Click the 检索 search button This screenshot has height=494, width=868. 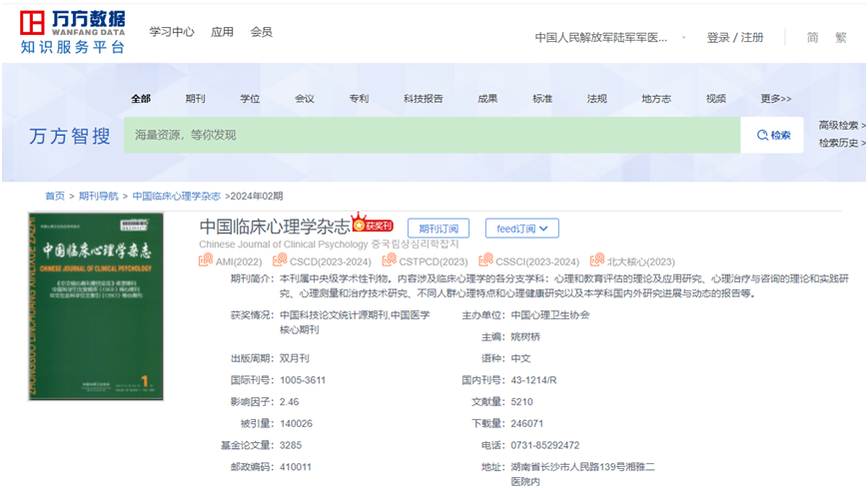tap(773, 135)
